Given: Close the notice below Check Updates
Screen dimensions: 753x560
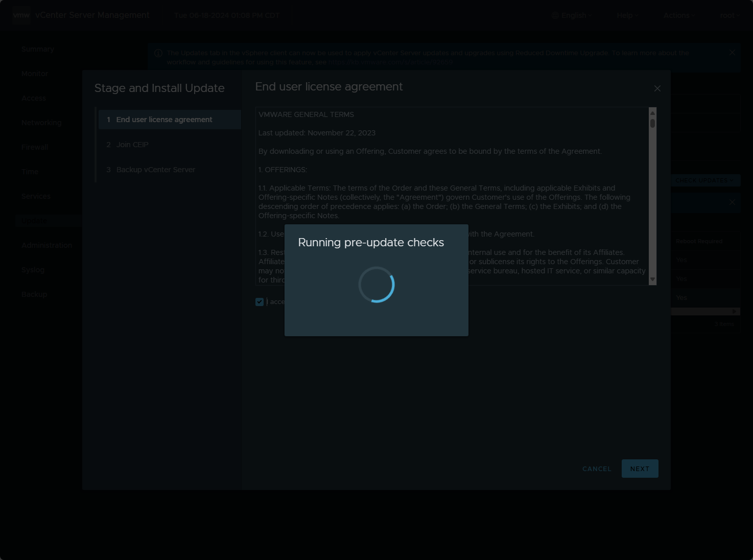Looking at the screenshot, I should click(x=732, y=202).
